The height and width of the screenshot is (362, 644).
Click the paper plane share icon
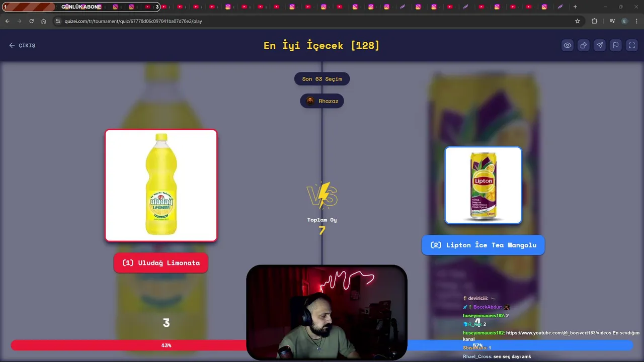(599, 45)
